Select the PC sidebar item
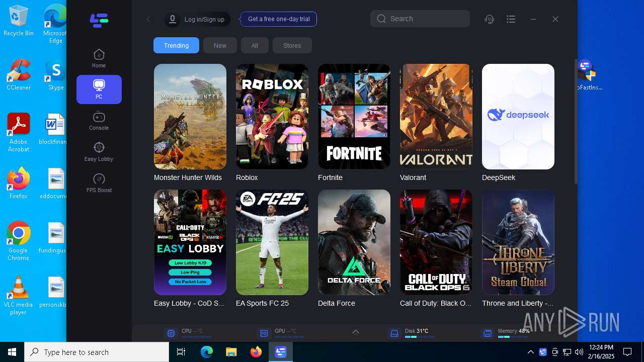This screenshot has width=644, height=362. (x=99, y=89)
